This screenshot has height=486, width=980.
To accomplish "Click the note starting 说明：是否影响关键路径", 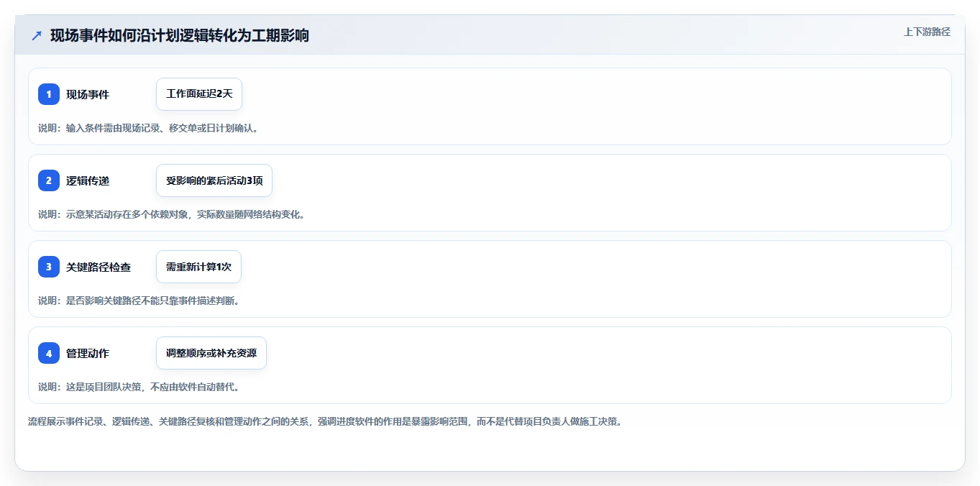I will click(x=139, y=301).
